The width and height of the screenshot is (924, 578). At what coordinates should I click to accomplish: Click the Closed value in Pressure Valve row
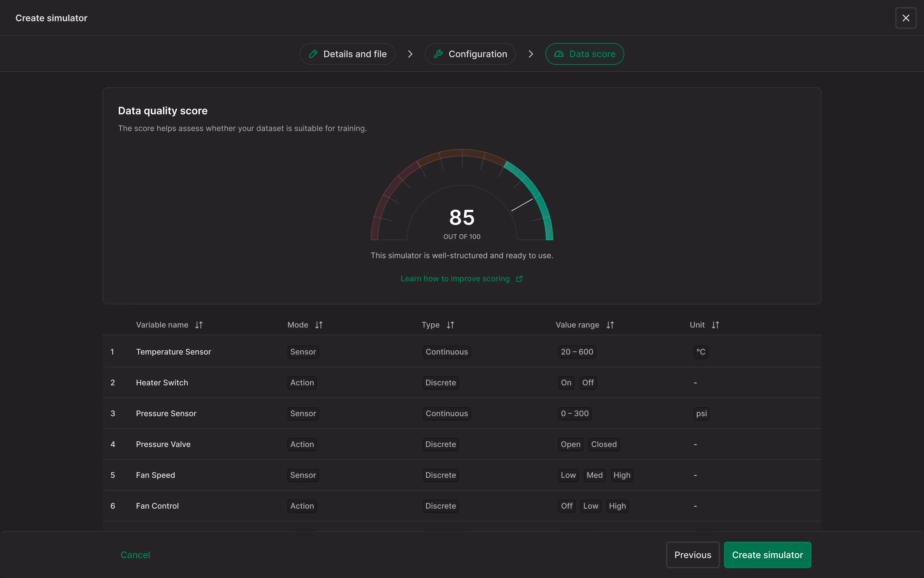(604, 444)
